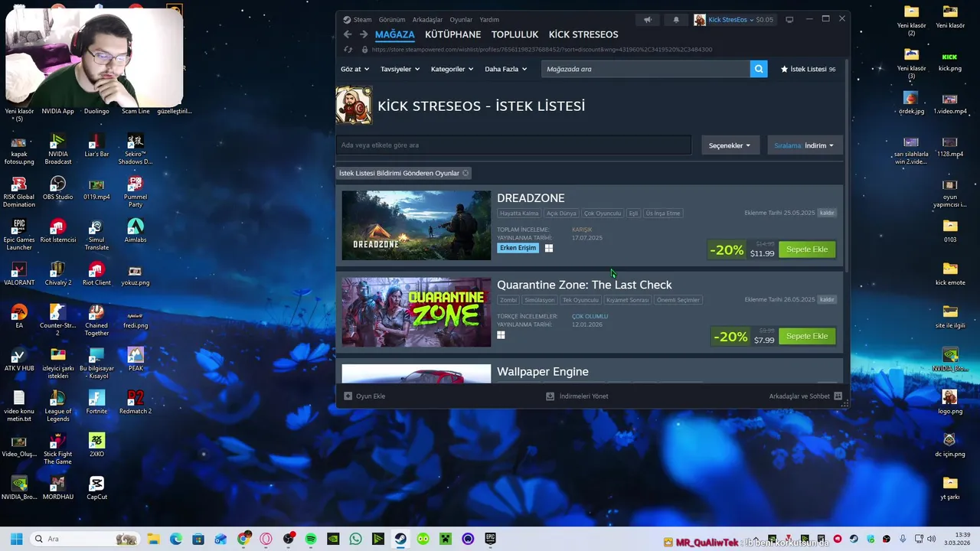Switch to the TOPLULUK tab
980x551 pixels.
tap(515, 34)
